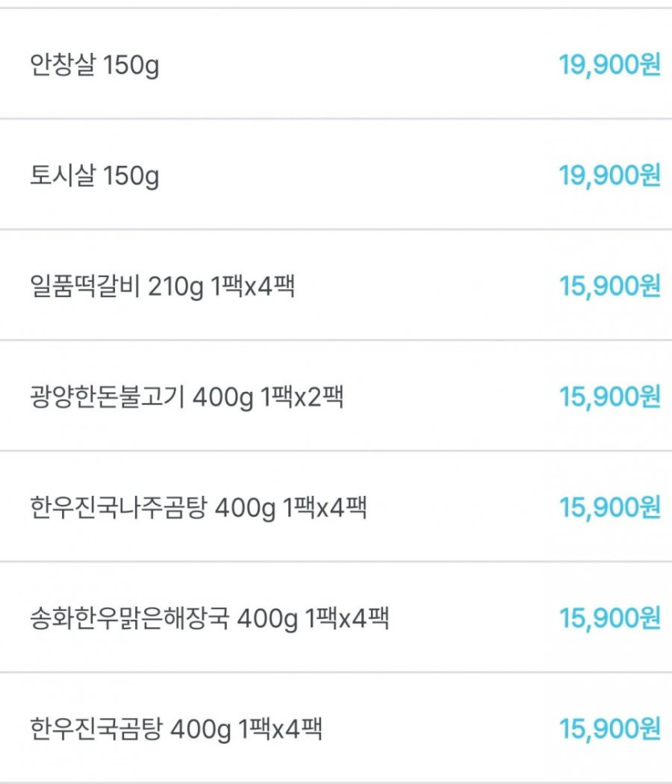Open the 토시살 150g item
The image size is (672, 784).
[x=94, y=175]
